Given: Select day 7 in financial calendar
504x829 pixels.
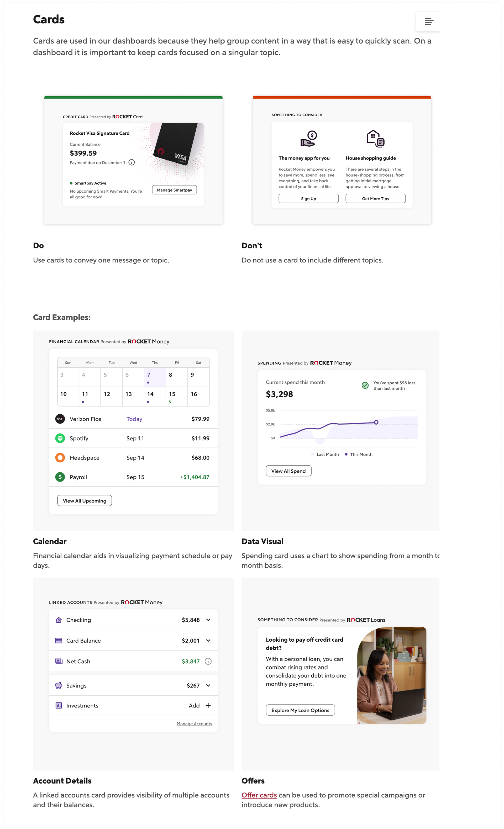Looking at the screenshot, I should (x=155, y=377).
